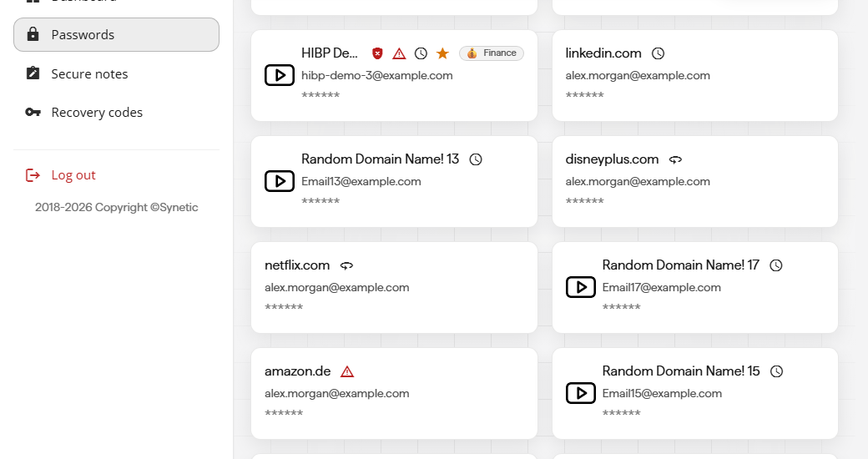
Task: Open the linkedin.com password entry
Action: 694,75
